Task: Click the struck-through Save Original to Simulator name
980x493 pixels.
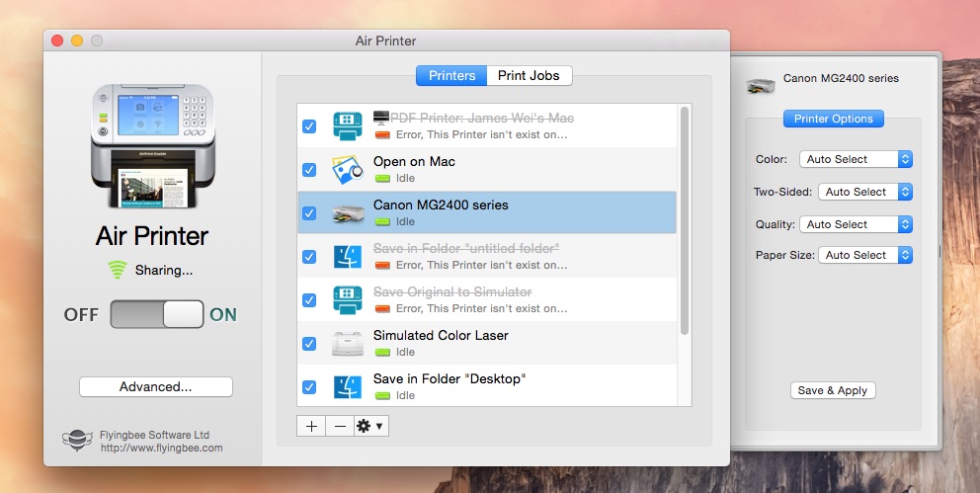Action: (452, 291)
